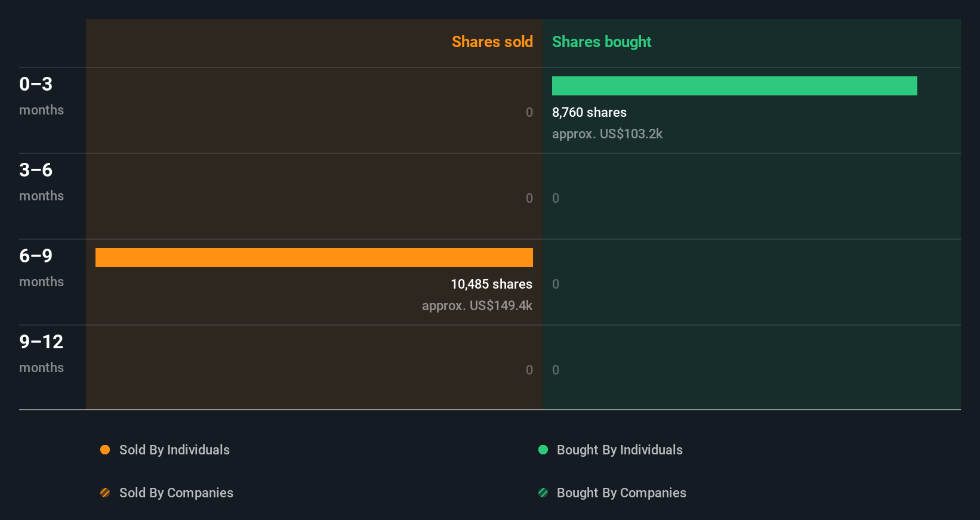Click the 10,485 shares value
Viewport: 980px width, 520px height.
point(491,284)
